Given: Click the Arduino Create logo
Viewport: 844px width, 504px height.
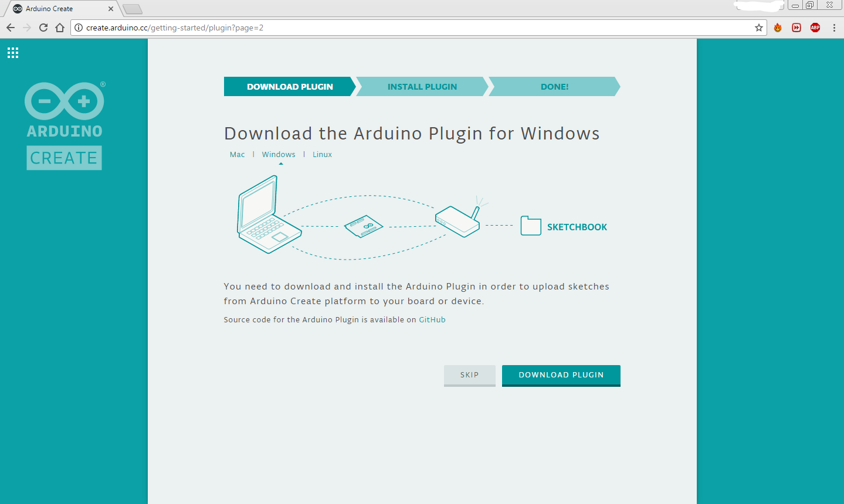Looking at the screenshot, I should (64, 123).
